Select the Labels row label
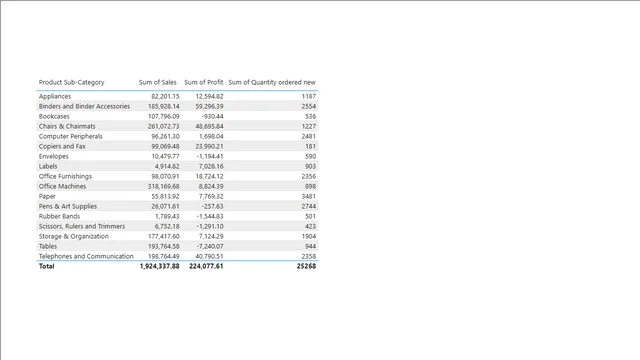This screenshot has width=640, height=360. click(48, 166)
